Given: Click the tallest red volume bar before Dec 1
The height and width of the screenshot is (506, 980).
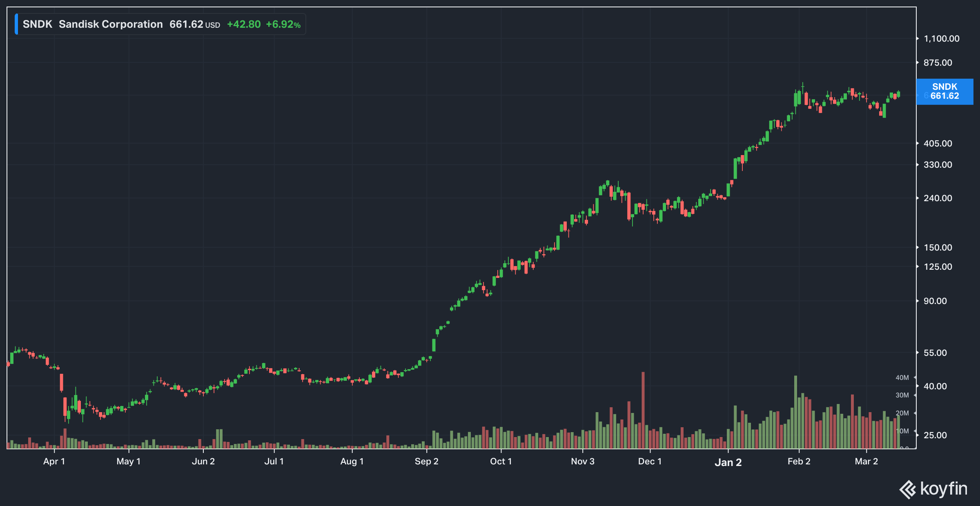Looking at the screenshot, I should tap(643, 410).
